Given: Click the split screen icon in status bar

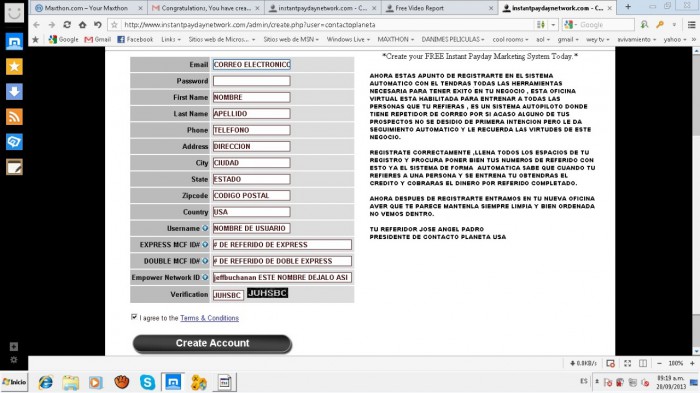Looking at the screenshot, I should (643, 363).
